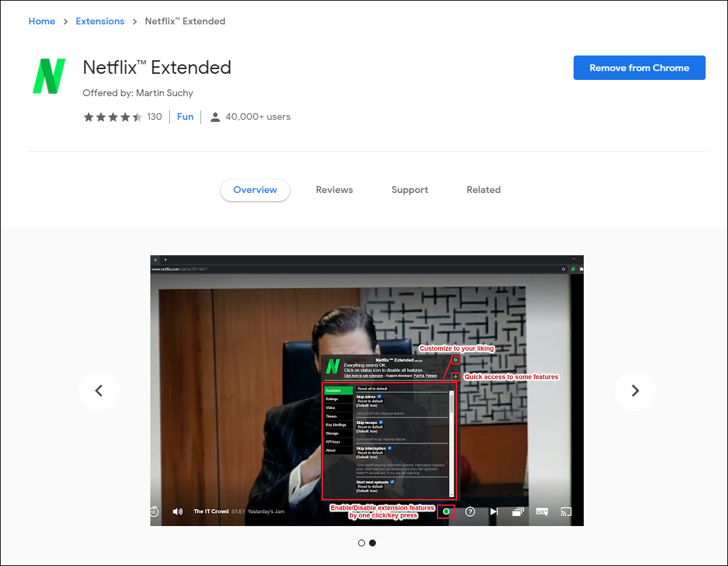Click the new tab plus in screenshot
This screenshot has height=566, width=728.
tap(165, 259)
